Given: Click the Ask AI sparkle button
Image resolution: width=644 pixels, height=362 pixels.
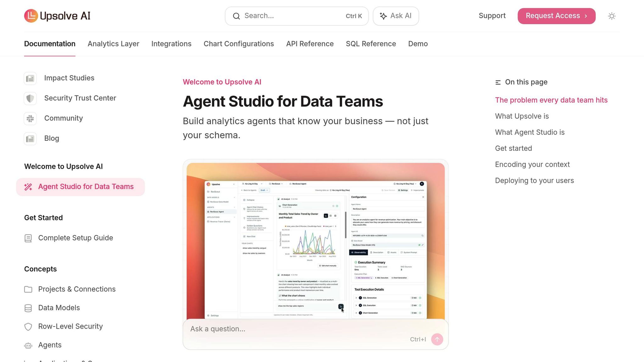Looking at the screenshot, I should coord(396,16).
